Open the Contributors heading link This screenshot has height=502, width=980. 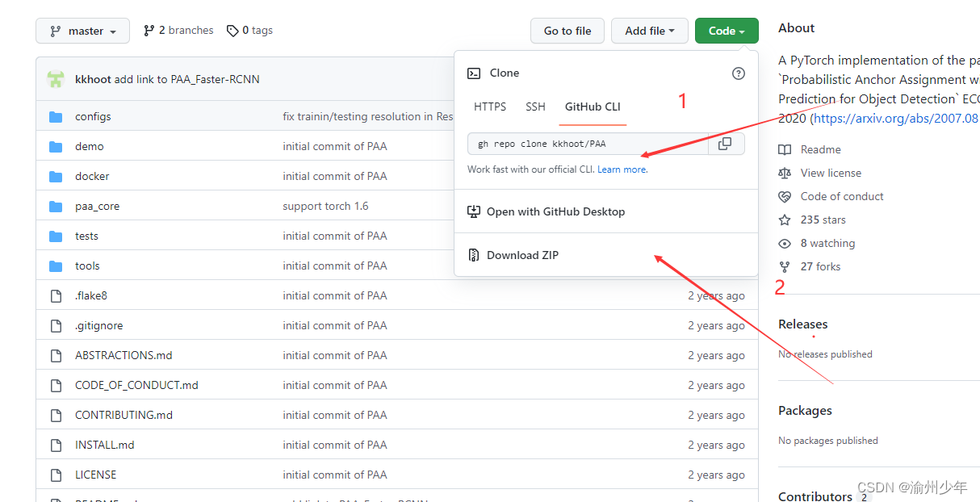click(815, 496)
